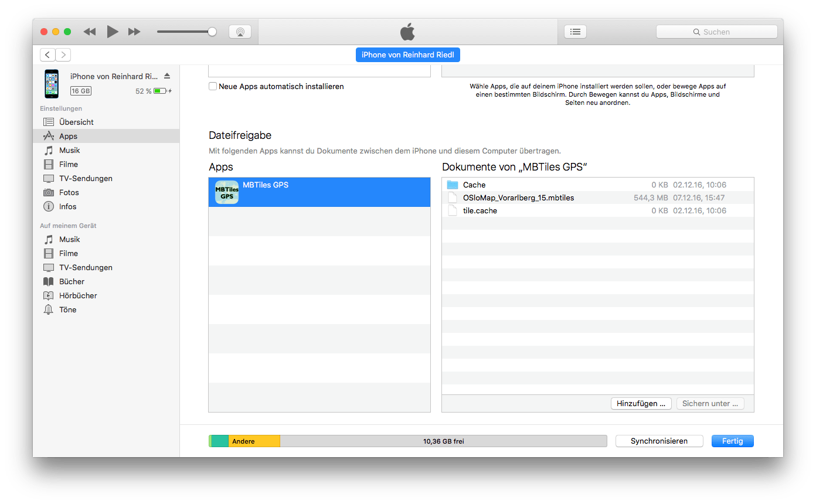Click the 16 GB capacity badge
The width and height of the screenshot is (816, 504).
[x=81, y=91]
